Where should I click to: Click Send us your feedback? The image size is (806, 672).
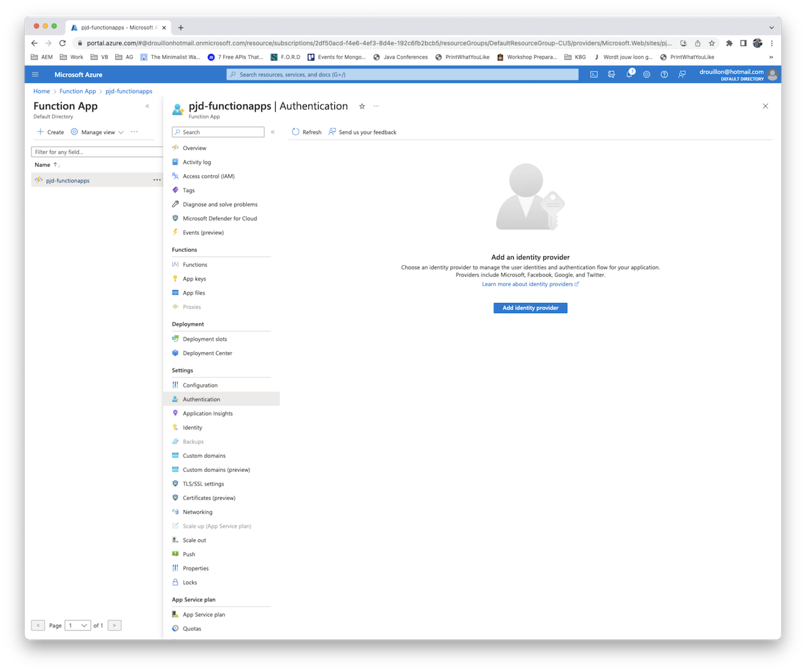(x=362, y=132)
